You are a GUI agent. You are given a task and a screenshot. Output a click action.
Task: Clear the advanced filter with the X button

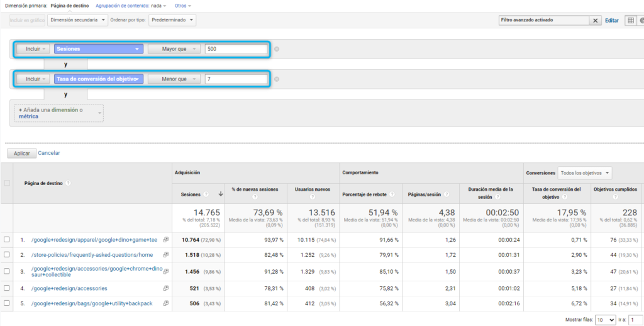(x=595, y=21)
